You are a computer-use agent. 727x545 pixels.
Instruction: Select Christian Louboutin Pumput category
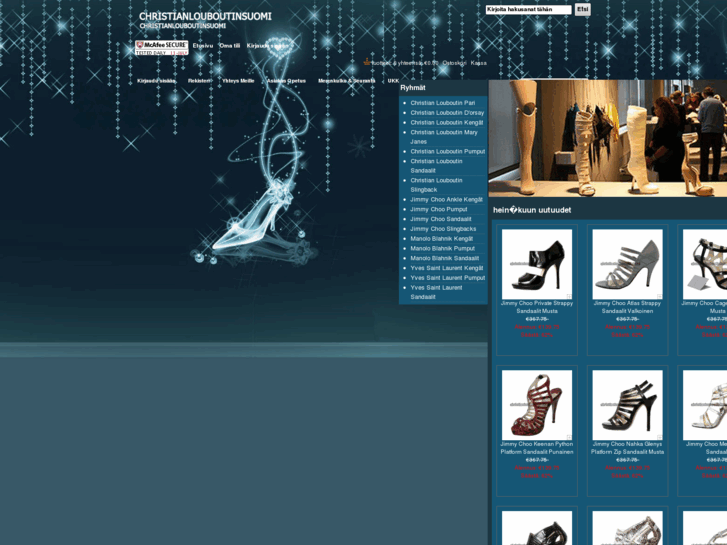[x=447, y=151]
